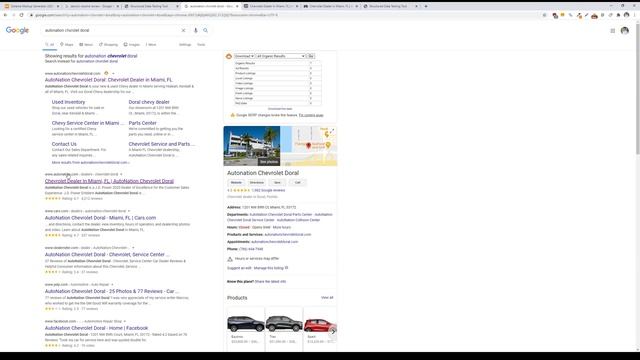Switch to the Maps search tab
The height and width of the screenshot is (360, 640).
tap(67, 44)
